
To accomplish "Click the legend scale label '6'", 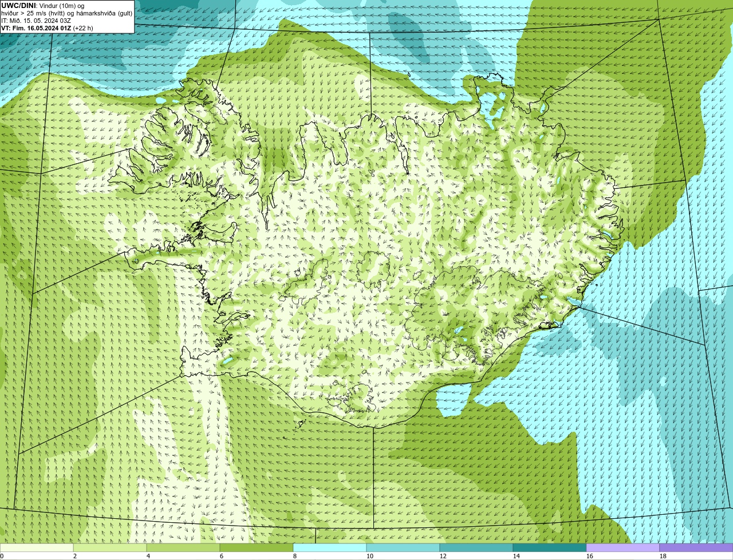I will click(222, 556).
